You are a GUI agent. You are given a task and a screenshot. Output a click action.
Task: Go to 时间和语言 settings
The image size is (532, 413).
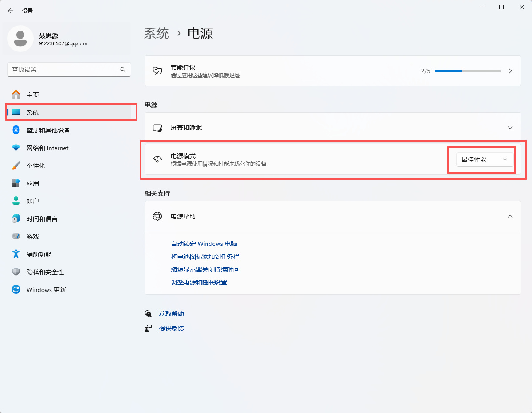click(42, 219)
